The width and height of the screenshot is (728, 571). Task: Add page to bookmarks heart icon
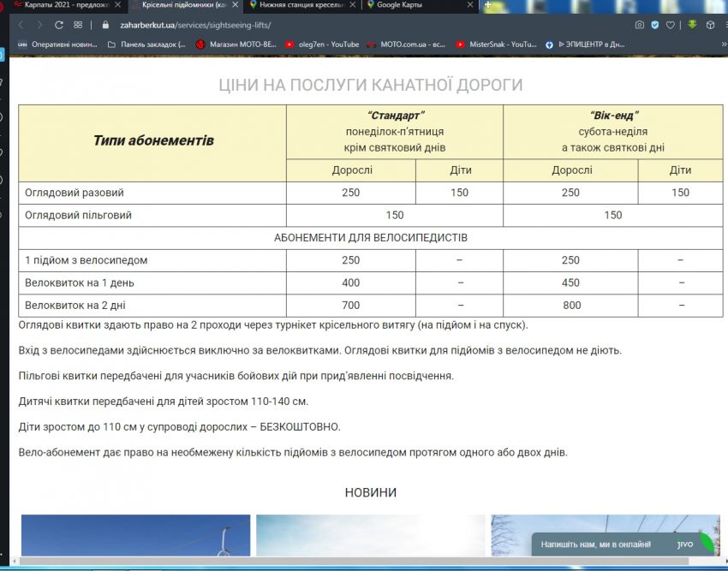(x=670, y=25)
